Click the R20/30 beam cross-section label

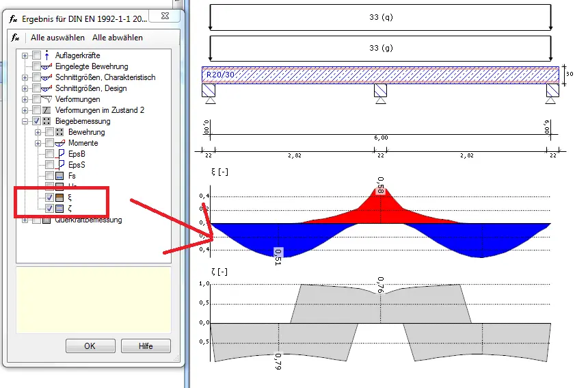(x=220, y=75)
